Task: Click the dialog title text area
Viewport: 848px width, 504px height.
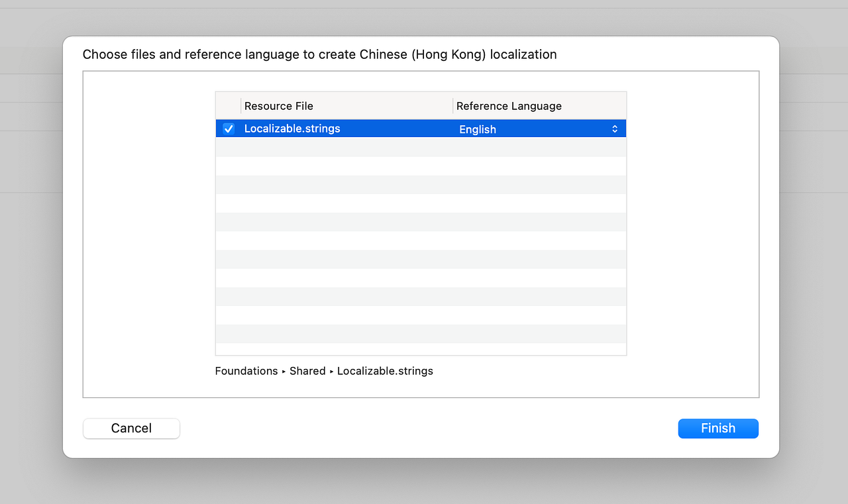Action: click(x=319, y=54)
